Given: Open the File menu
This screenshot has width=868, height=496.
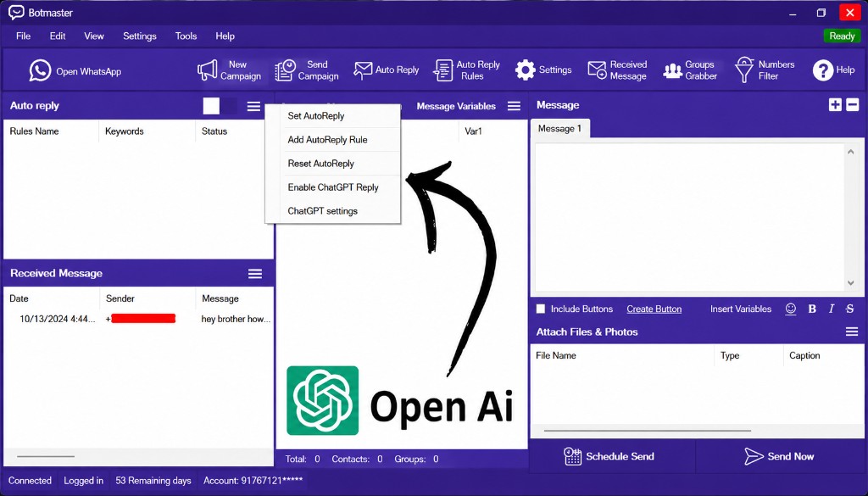Looking at the screenshot, I should pyautogui.click(x=23, y=36).
